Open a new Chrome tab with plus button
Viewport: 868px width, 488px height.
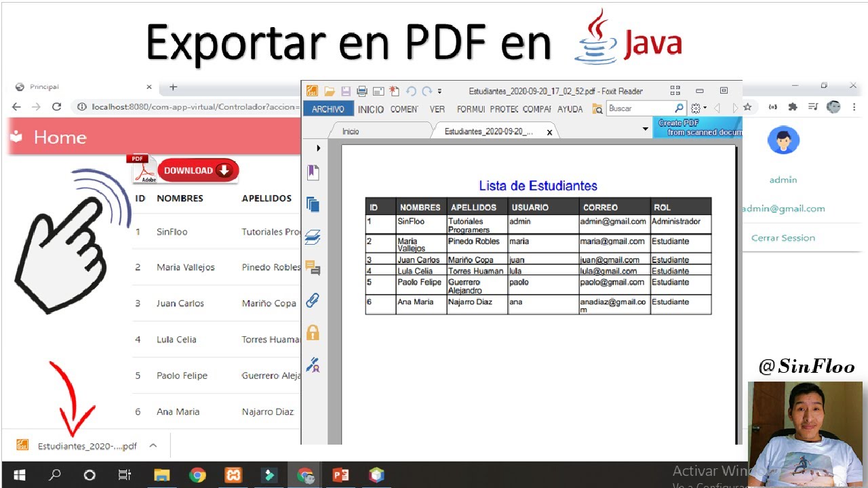[173, 87]
